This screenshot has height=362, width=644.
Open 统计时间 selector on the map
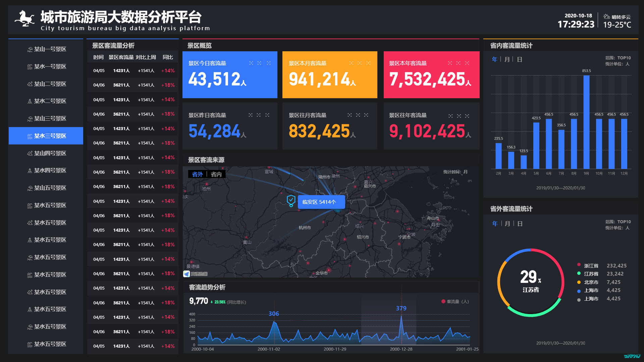(x=455, y=172)
